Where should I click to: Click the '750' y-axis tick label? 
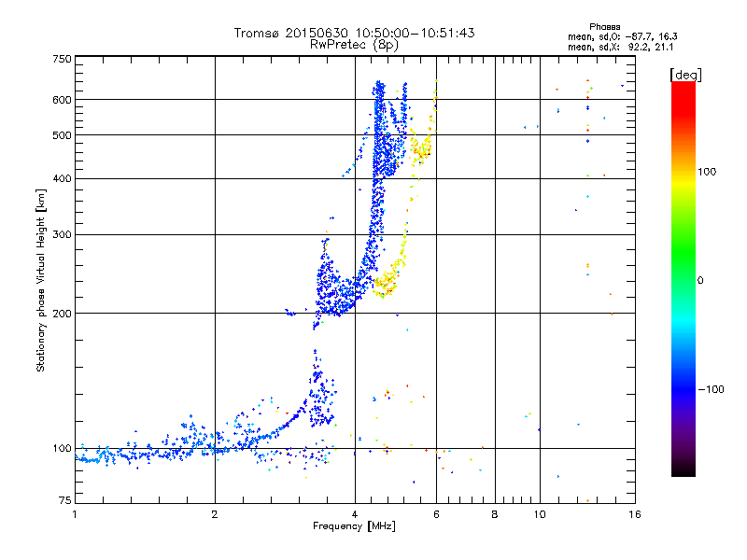coord(62,59)
